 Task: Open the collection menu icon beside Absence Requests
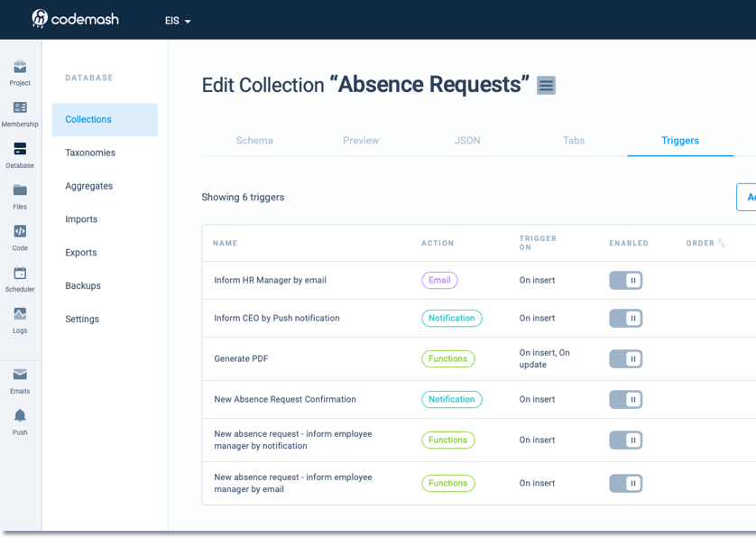pyautogui.click(x=546, y=86)
